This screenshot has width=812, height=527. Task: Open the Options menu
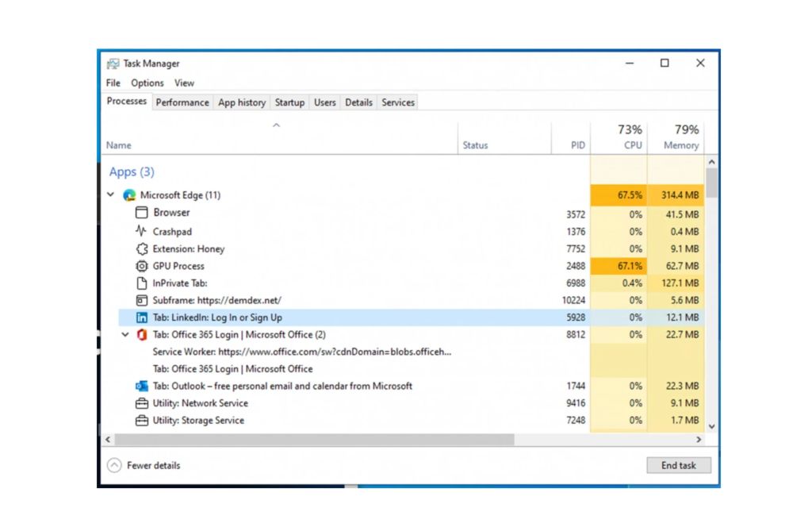point(147,83)
